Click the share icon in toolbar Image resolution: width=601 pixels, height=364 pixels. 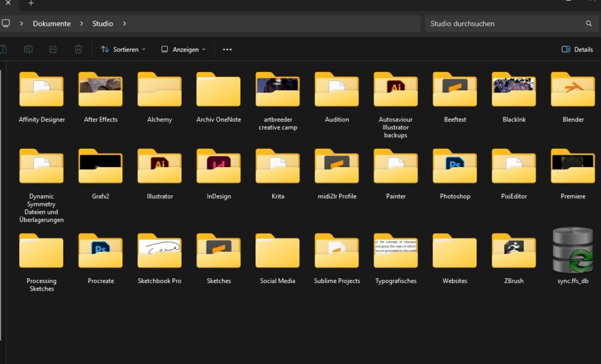pyautogui.click(x=53, y=49)
